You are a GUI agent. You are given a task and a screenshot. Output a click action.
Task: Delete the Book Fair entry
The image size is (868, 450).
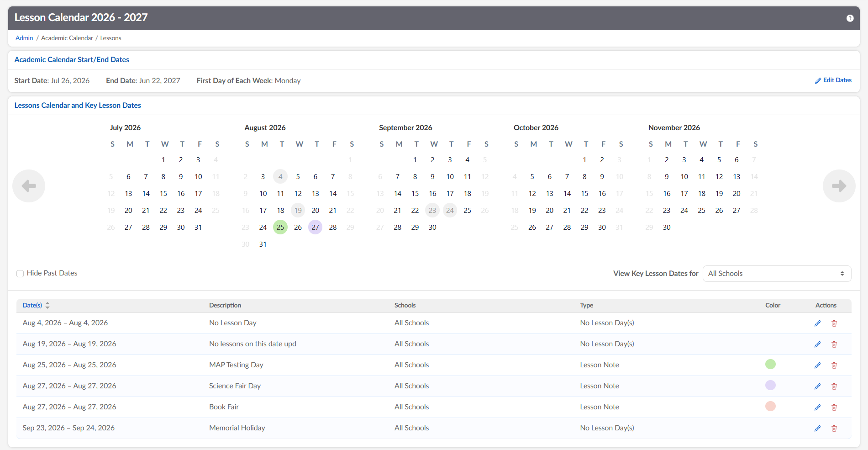[834, 408]
